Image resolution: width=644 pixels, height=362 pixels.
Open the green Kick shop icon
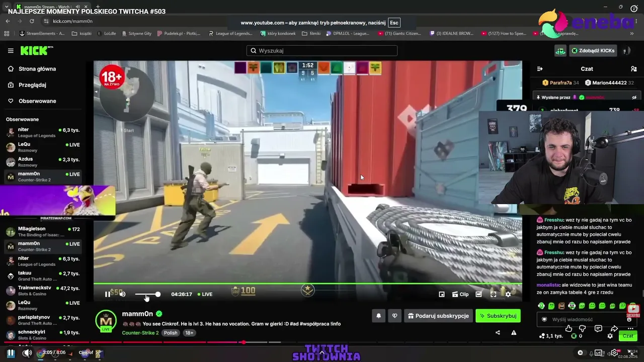click(x=560, y=51)
